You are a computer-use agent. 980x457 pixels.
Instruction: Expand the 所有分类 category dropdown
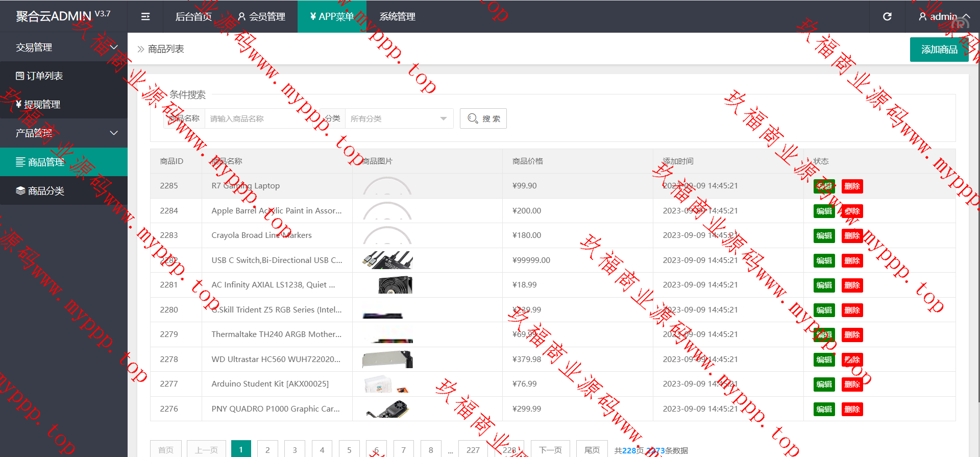point(399,118)
